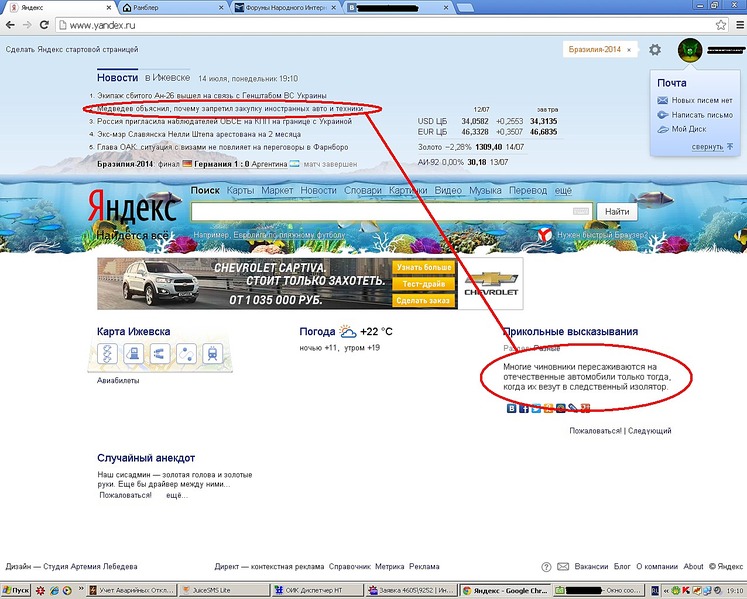This screenshot has width=747, height=599.
Task: Click the virtual keyboard icon in search box
Action: point(580,211)
